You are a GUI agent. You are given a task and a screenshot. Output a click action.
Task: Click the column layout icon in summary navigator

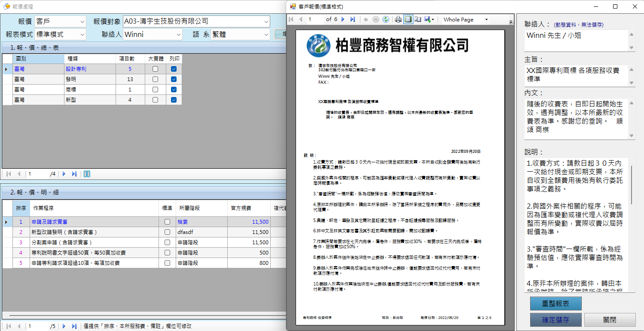coord(87,174)
